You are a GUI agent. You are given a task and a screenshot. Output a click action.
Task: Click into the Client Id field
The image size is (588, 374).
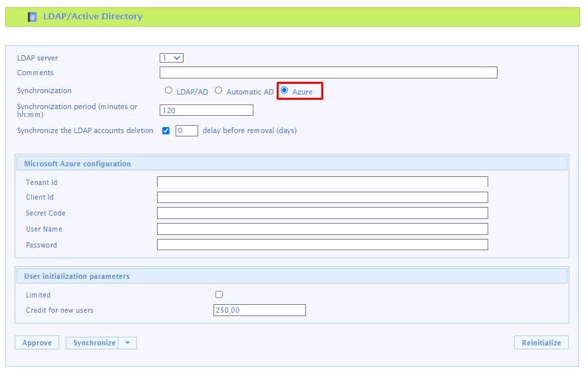[x=323, y=198]
